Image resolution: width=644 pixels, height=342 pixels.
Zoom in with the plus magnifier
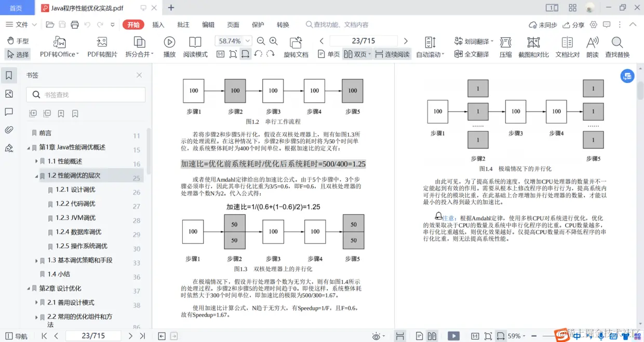274,41
